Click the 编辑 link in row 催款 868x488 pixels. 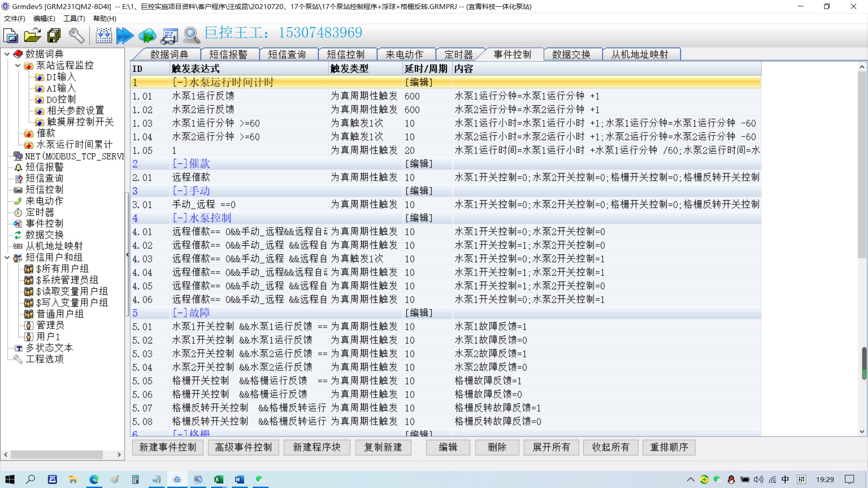[x=419, y=164]
